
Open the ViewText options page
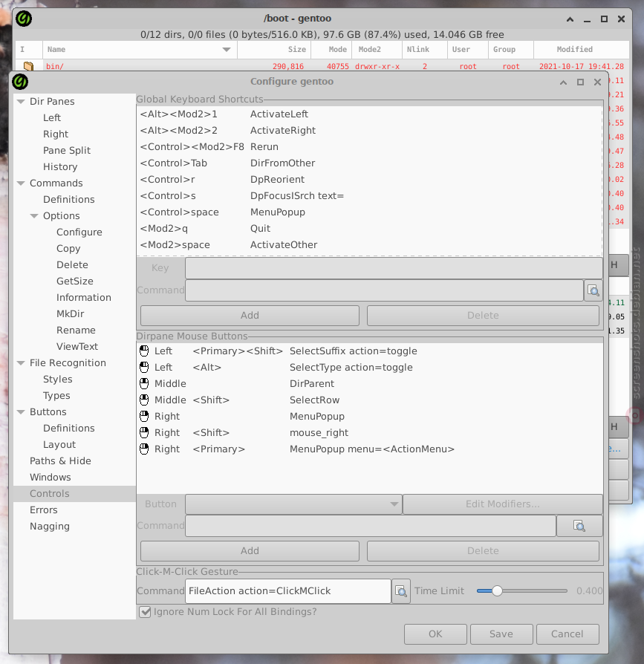click(77, 346)
